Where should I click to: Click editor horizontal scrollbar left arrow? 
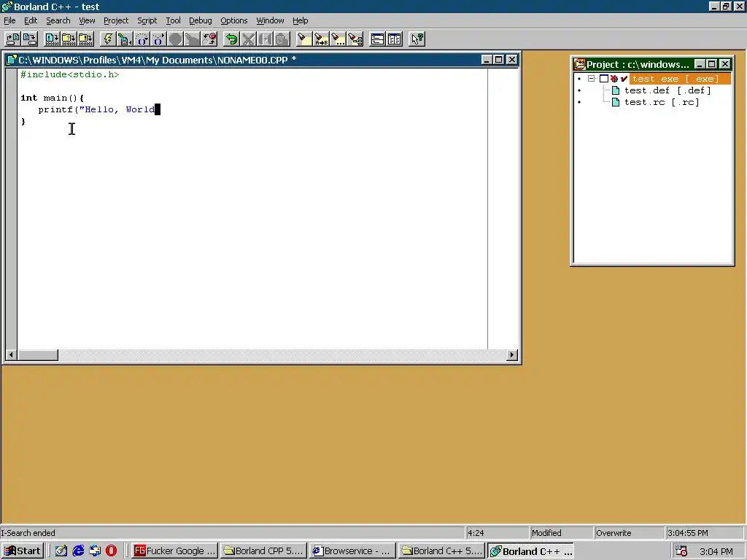[10, 355]
